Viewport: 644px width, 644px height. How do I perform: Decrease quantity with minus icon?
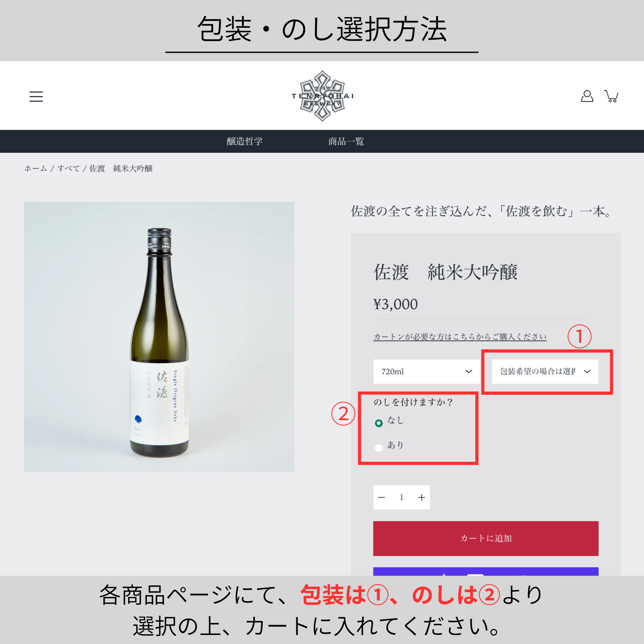coord(382,497)
